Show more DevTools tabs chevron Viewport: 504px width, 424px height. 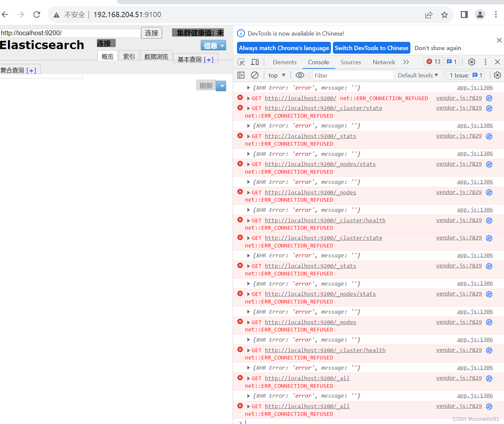pos(406,62)
